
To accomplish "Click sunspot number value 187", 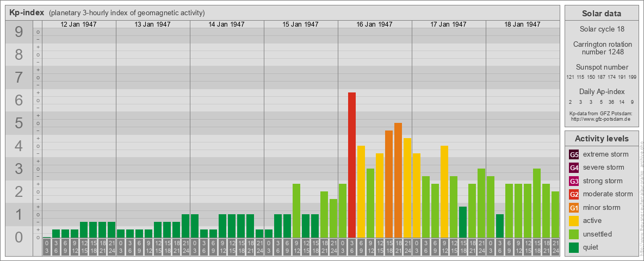I will pos(601,77).
